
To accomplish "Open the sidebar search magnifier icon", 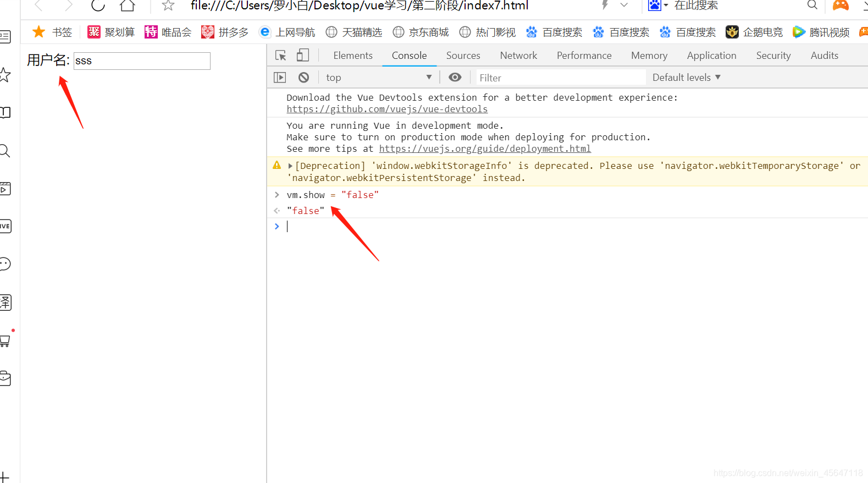I will (x=4, y=150).
